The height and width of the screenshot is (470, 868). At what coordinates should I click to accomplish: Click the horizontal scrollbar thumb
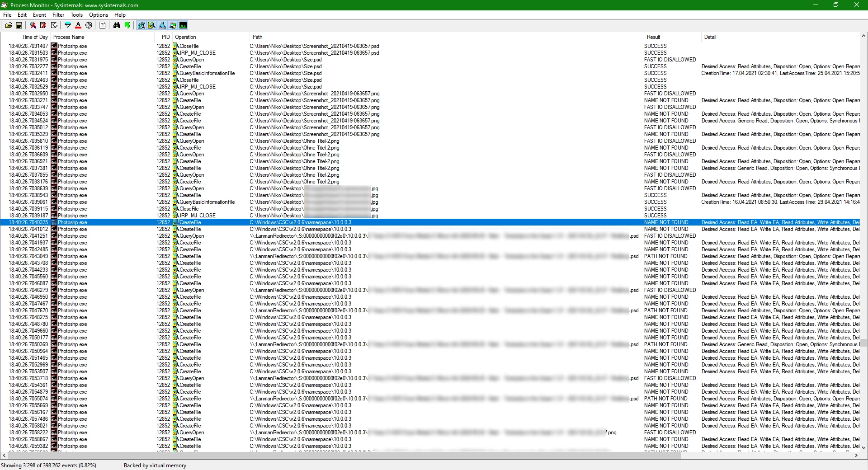(344, 456)
